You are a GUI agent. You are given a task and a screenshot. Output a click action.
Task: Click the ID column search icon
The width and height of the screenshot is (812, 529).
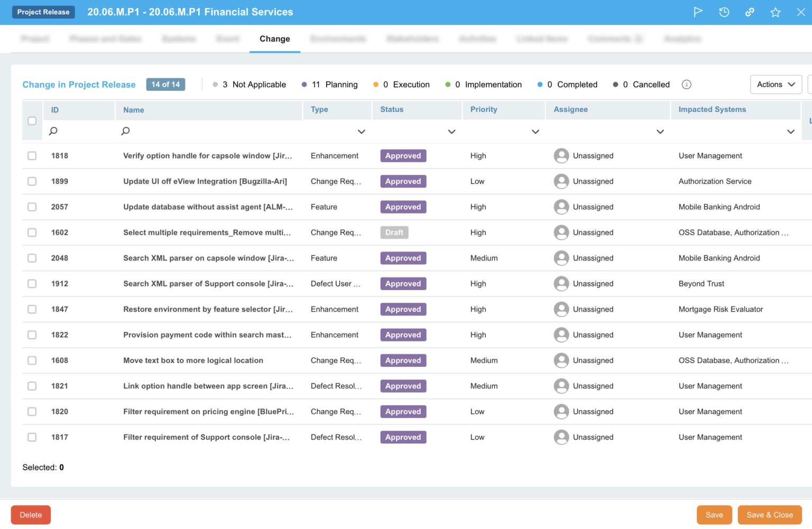tap(53, 131)
